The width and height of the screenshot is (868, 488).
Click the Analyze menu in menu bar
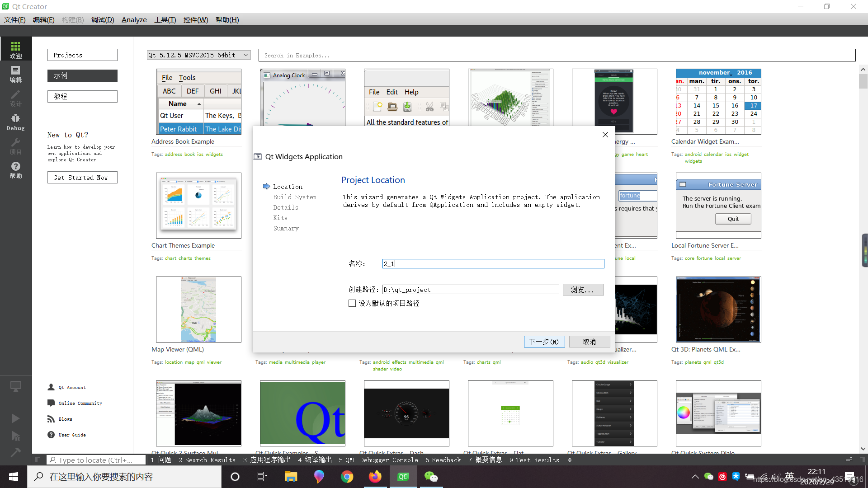133,19
